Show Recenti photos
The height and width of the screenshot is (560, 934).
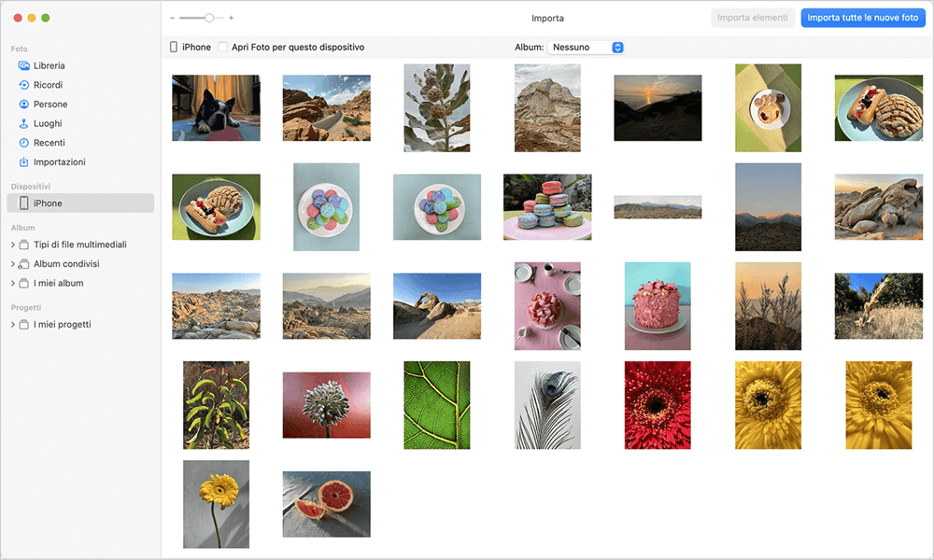[x=24, y=143]
